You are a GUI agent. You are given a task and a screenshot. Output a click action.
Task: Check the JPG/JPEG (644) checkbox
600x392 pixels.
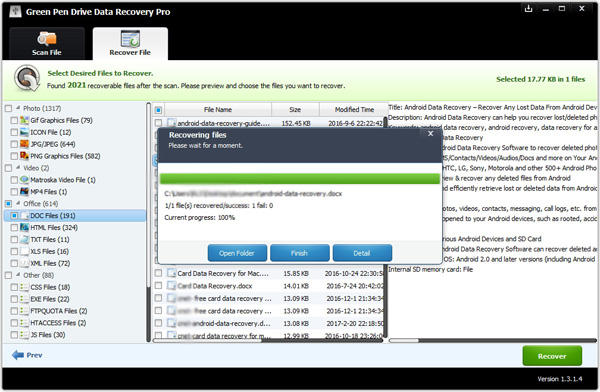click(x=14, y=144)
